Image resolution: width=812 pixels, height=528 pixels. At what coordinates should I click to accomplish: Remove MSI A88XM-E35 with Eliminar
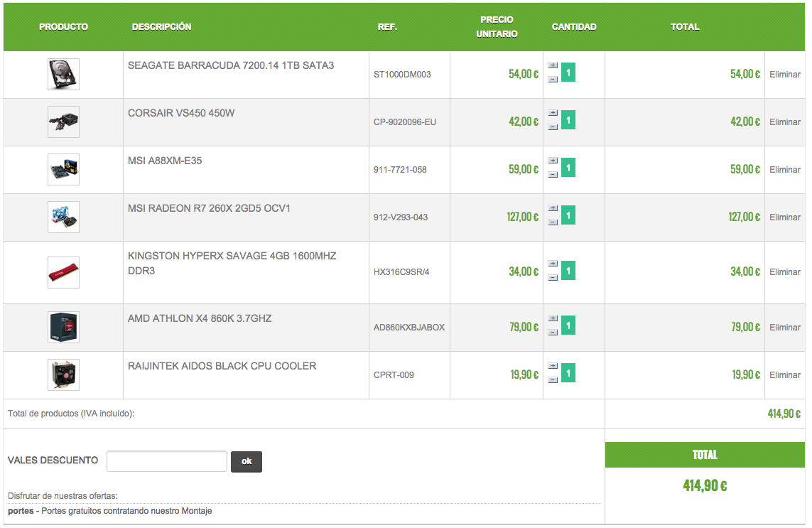[x=784, y=170]
